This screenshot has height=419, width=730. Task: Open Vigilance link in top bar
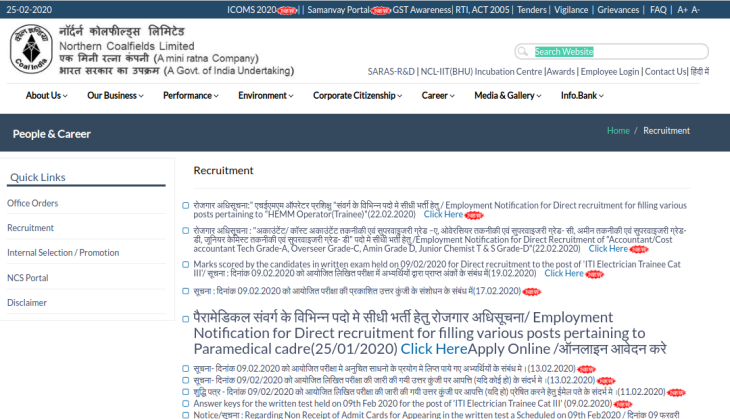[x=571, y=10]
